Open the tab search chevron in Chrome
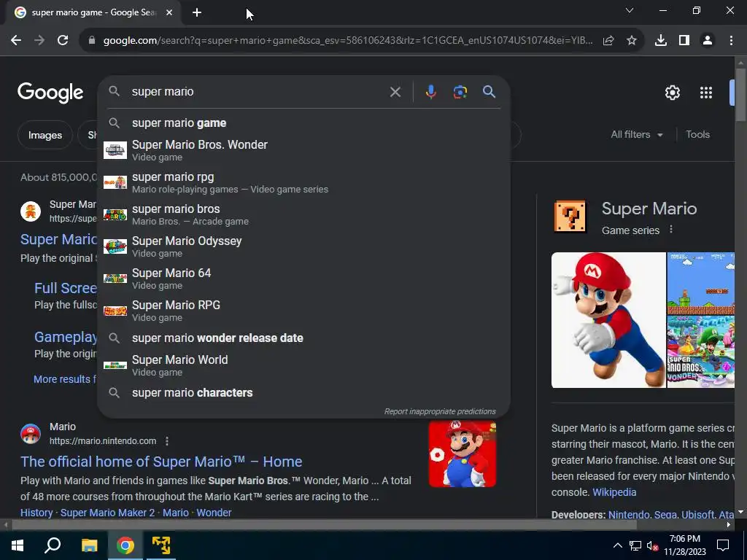Screen dimensions: 747x560 click(x=630, y=10)
